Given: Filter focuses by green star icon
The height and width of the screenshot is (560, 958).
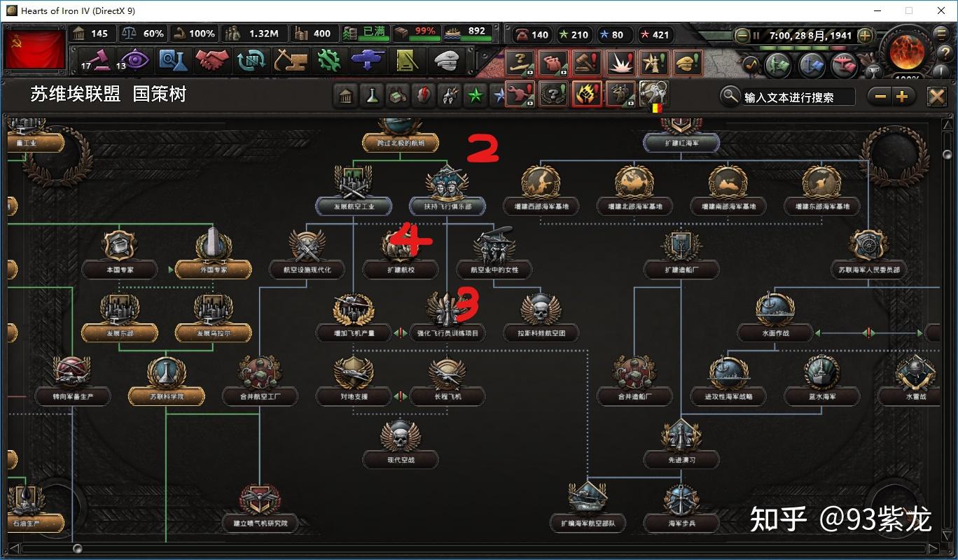Looking at the screenshot, I should click(x=475, y=96).
